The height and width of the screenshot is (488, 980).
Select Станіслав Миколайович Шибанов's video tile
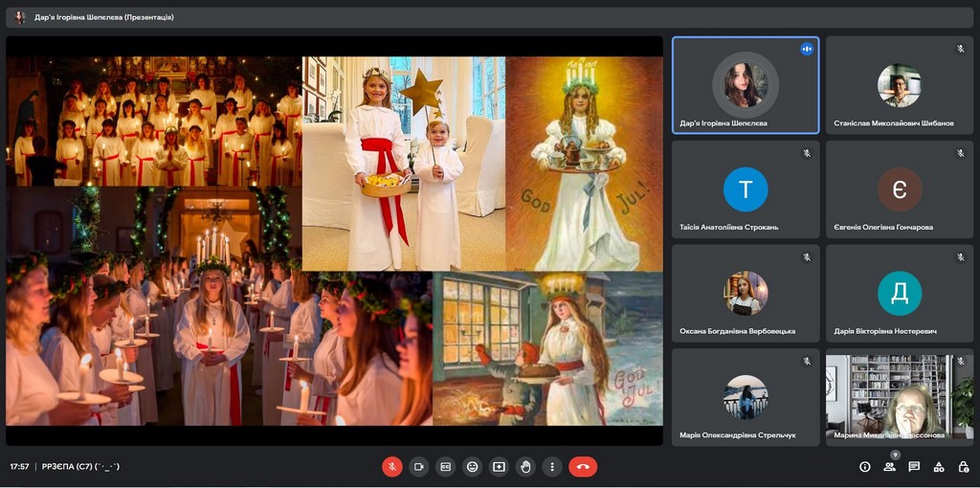(x=900, y=85)
